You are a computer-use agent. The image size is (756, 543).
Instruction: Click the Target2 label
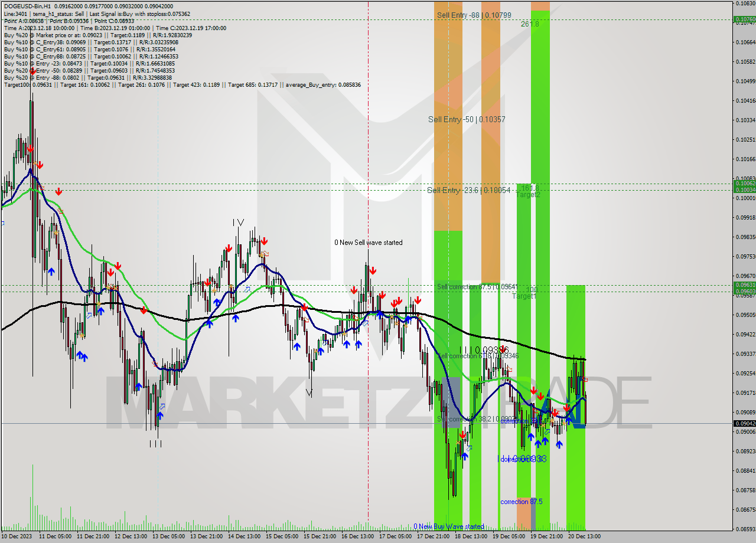point(529,194)
